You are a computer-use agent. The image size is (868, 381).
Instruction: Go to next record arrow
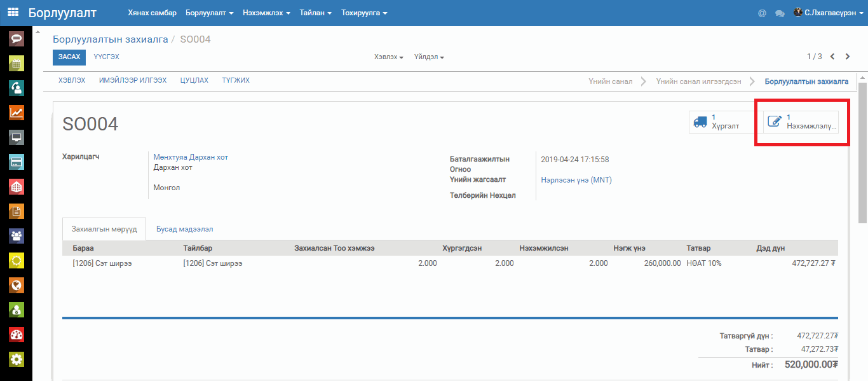pyautogui.click(x=848, y=57)
